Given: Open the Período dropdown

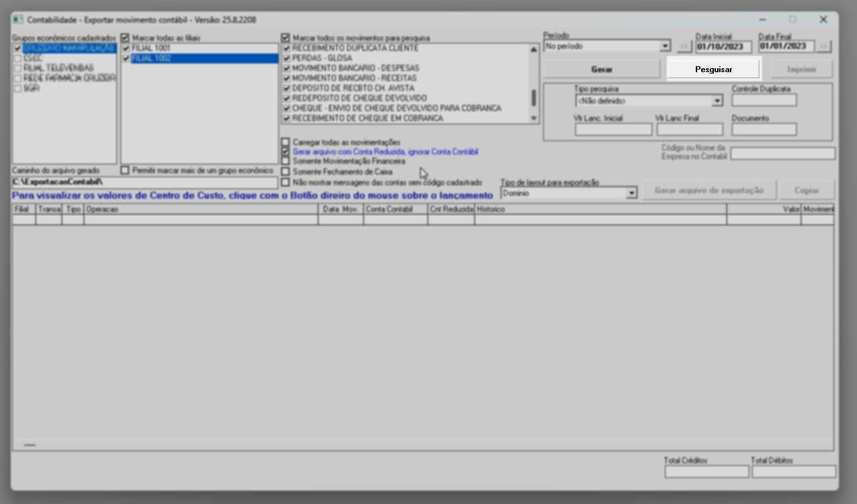Looking at the screenshot, I should [664, 47].
